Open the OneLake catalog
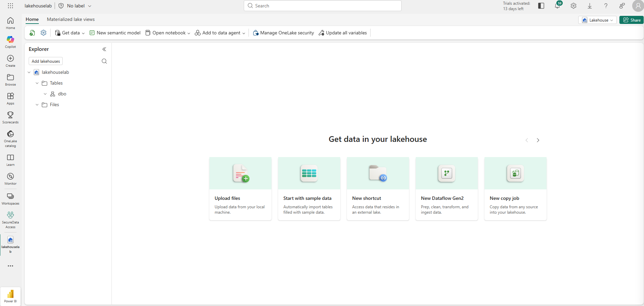Screen dimensions: 644x306 [10, 139]
